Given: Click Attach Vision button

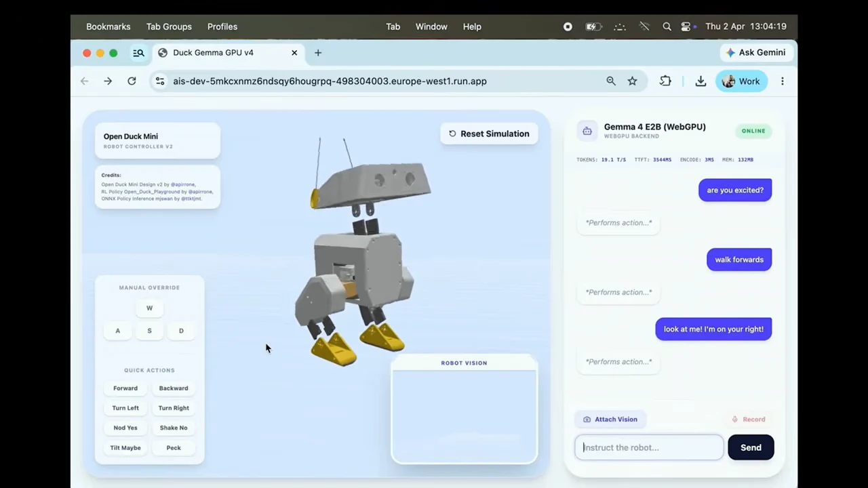Looking at the screenshot, I should (x=610, y=420).
